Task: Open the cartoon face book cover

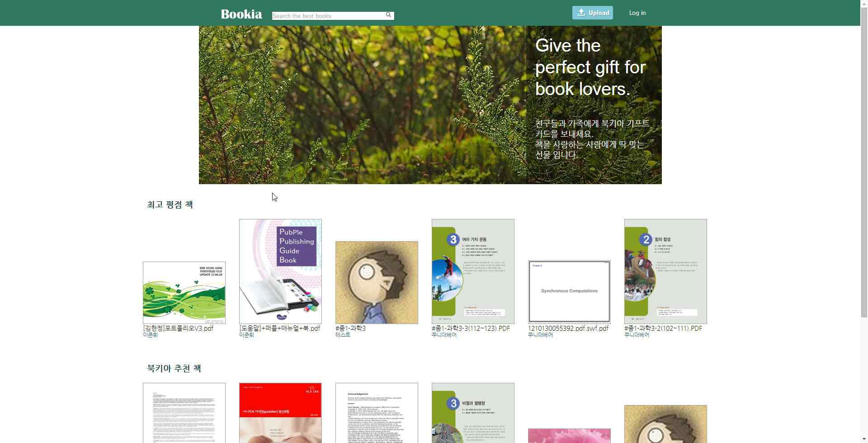Action: [x=377, y=282]
